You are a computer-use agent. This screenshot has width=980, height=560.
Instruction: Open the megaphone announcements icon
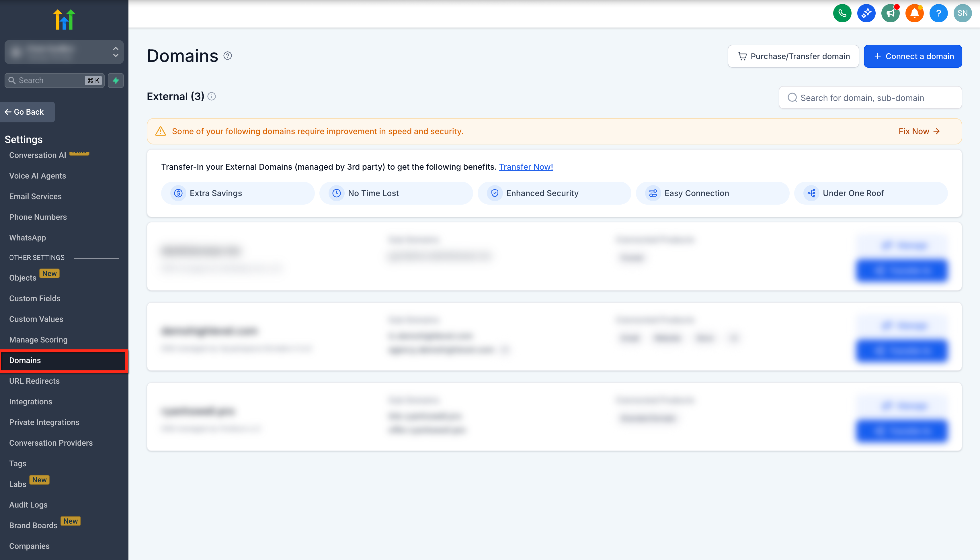point(890,13)
